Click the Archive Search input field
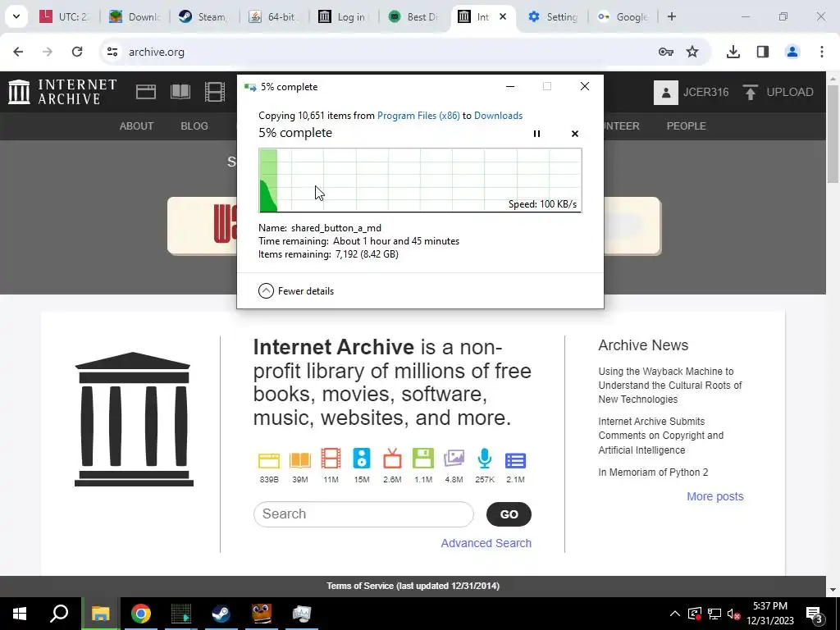Screen dimensions: 840x630 (363, 514)
